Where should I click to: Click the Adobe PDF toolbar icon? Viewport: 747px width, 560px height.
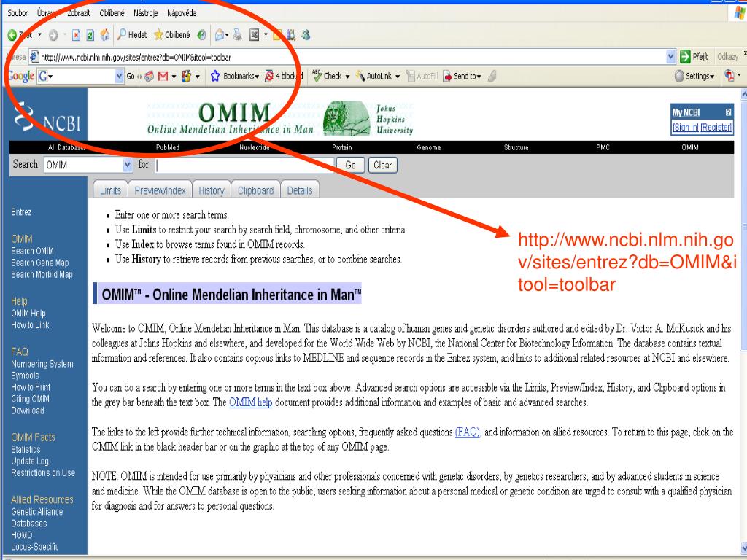[729, 76]
